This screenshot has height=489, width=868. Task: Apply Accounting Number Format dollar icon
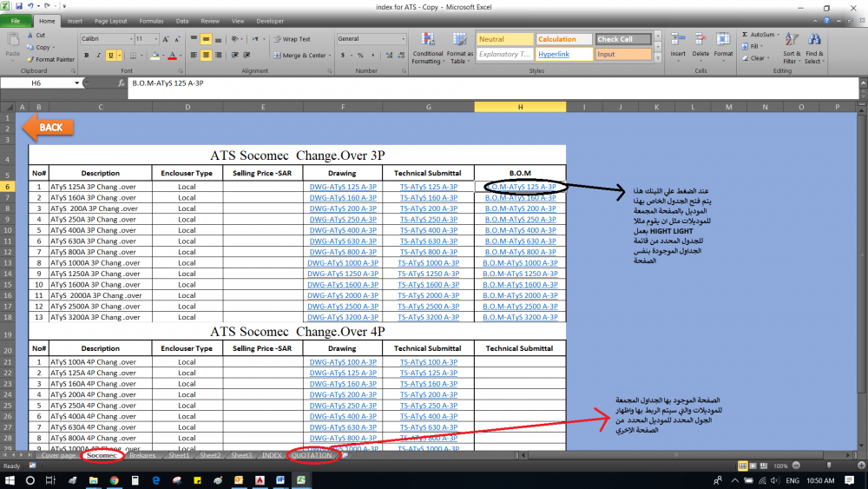343,56
